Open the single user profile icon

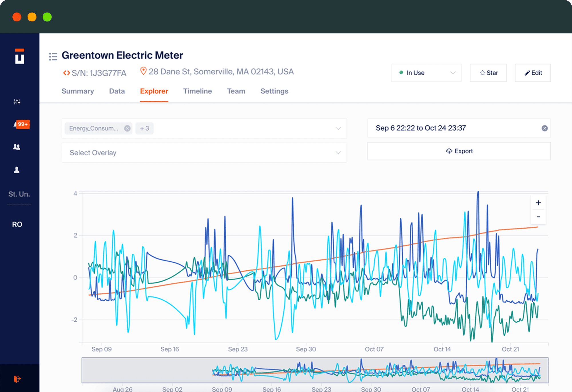pyautogui.click(x=17, y=170)
